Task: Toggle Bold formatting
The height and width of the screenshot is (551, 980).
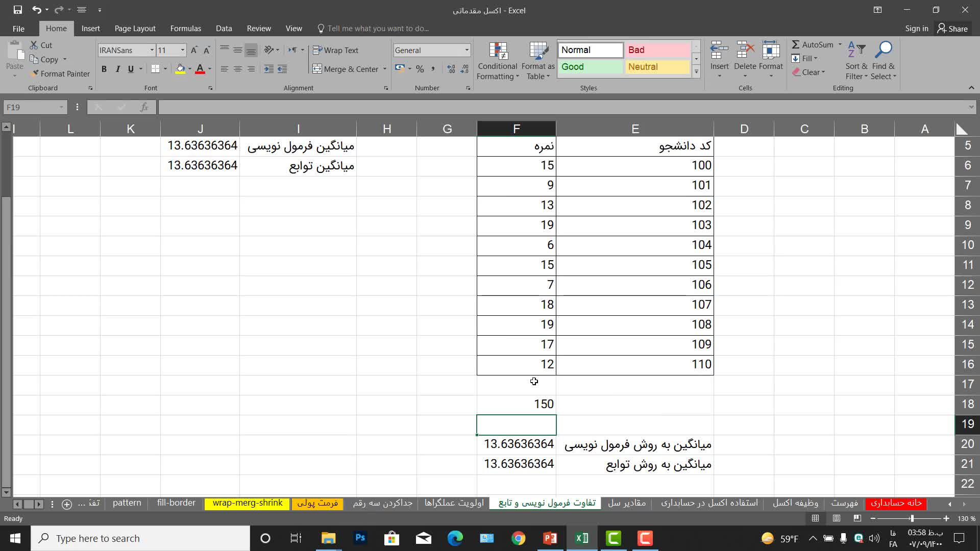Action: pos(104,69)
